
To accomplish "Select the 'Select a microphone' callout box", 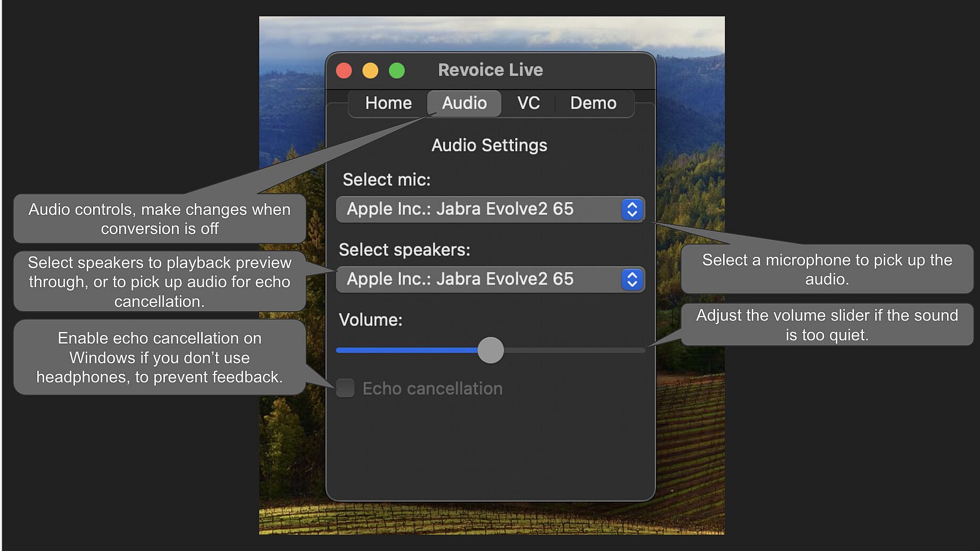I will coord(827,269).
